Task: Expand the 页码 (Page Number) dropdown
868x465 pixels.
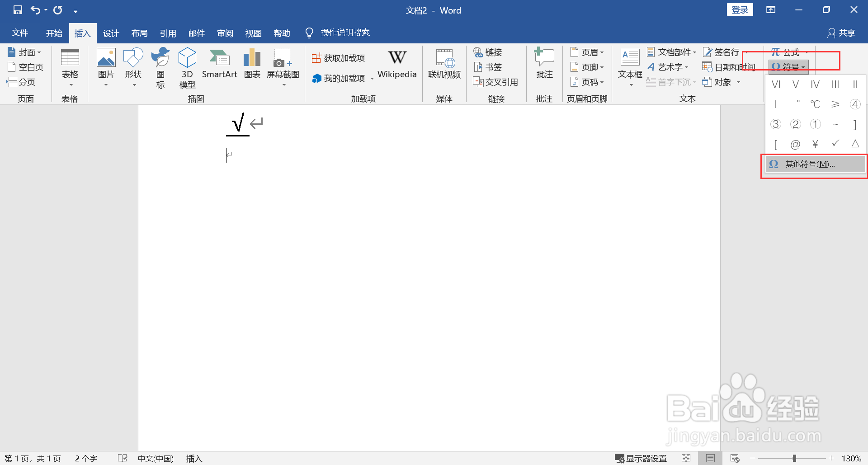Action: click(x=587, y=82)
